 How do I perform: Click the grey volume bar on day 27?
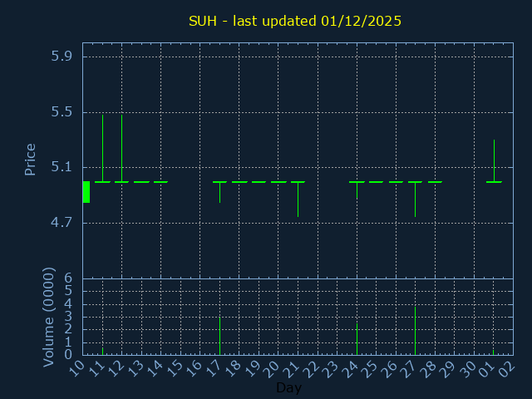(x=415, y=331)
